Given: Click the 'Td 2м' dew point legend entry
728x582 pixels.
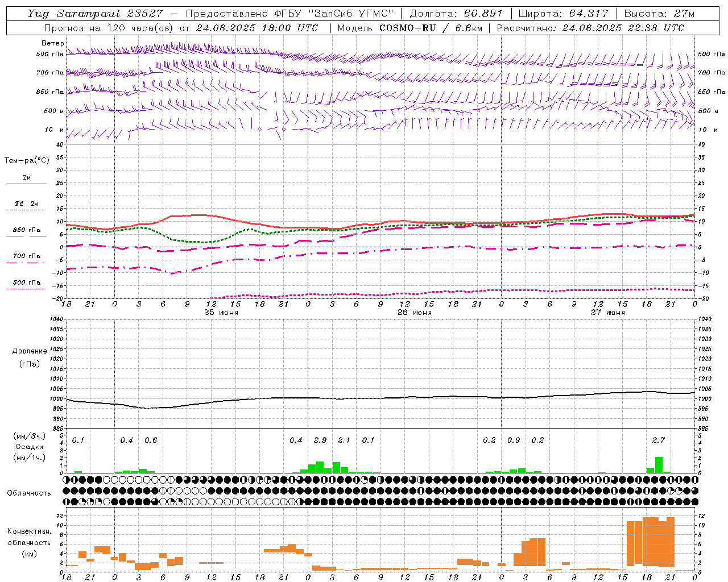Looking at the screenshot, I should click(x=26, y=203).
